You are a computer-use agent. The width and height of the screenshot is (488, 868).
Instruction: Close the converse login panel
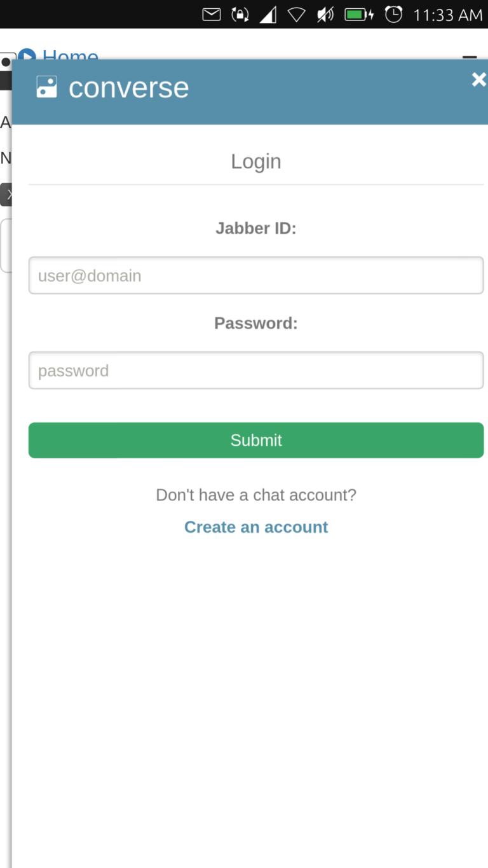point(478,79)
